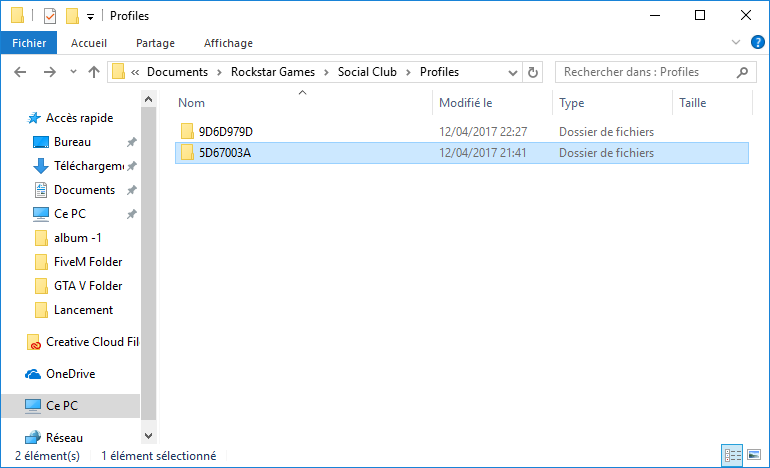Click the Accès rapide star icon
The image size is (770, 468).
tap(33, 118)
